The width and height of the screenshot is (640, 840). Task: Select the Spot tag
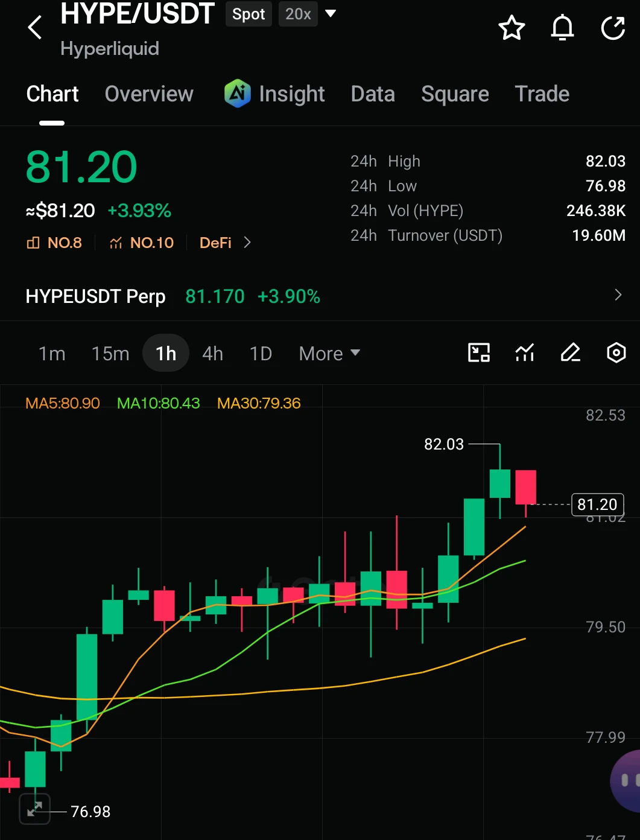(x=249, y=14)
